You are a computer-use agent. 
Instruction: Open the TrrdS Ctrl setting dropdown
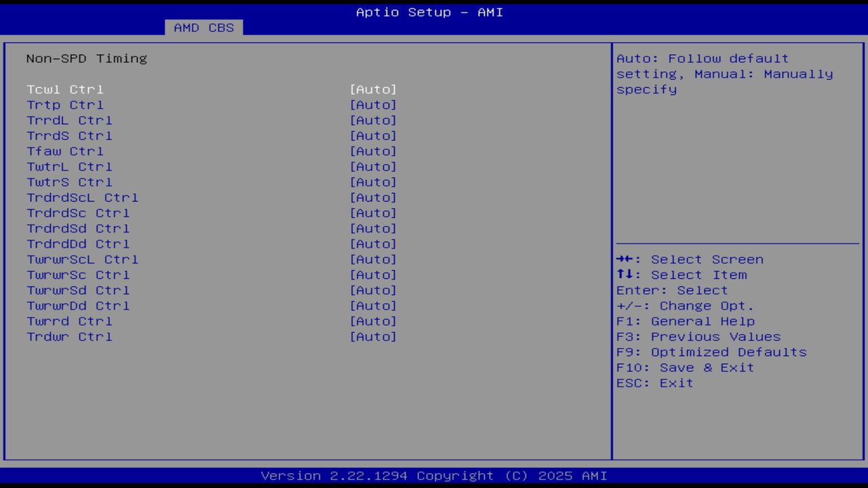[x=374, y=136]
